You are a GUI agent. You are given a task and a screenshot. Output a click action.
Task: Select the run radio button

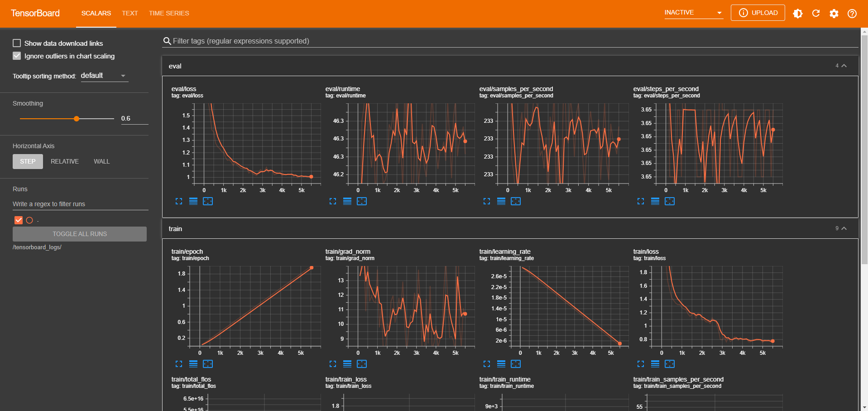[29, 220]
